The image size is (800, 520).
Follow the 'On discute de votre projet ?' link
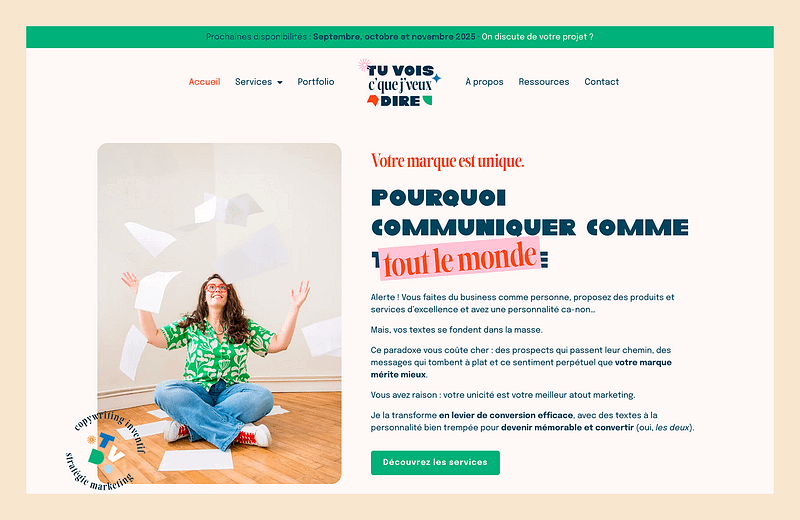pyautogui.click(x=537, y=37)
